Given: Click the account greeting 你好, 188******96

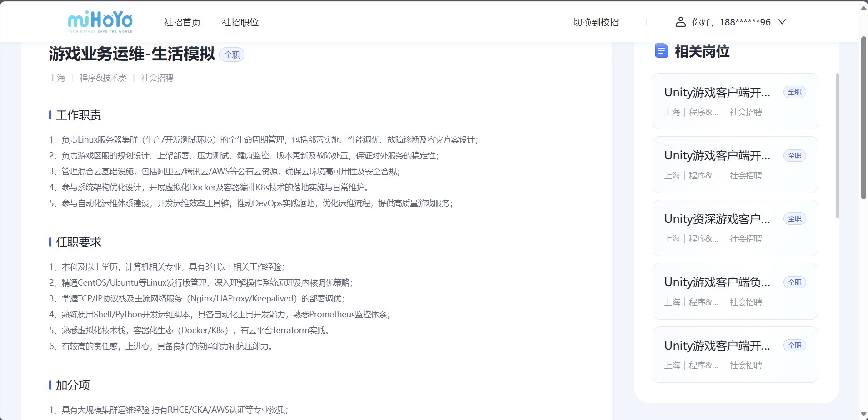Looking at the screenshot, I should (x=731, y=22).
